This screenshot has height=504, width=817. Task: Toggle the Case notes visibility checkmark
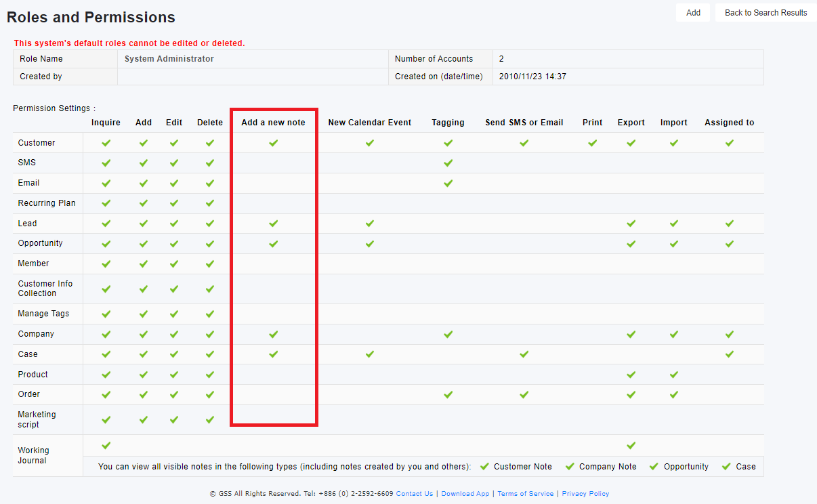[726, 466]
